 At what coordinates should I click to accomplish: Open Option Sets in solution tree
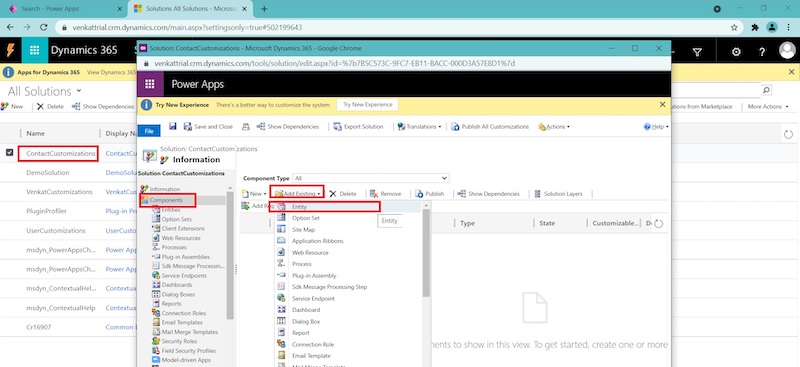(176, 219)
